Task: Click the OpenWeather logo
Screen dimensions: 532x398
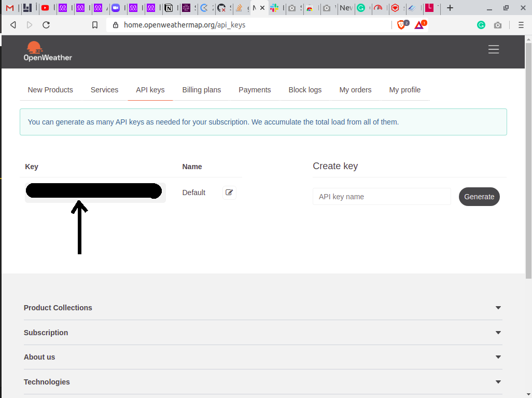Action: 48,51
